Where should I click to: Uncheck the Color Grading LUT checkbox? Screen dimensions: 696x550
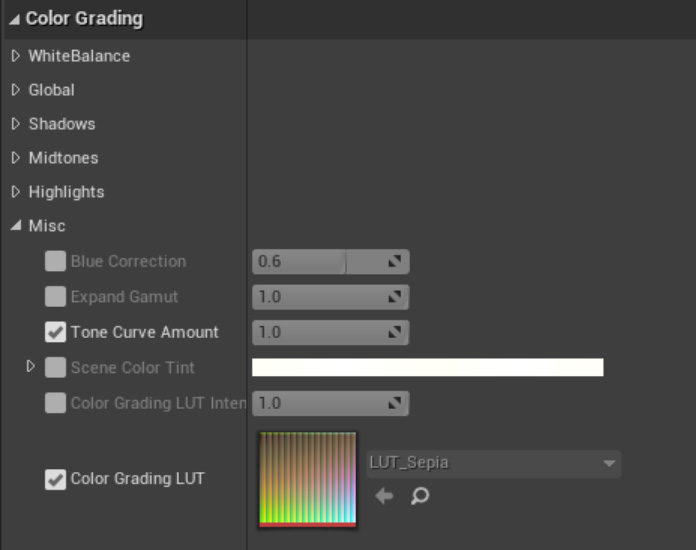(x=55, y=479)
